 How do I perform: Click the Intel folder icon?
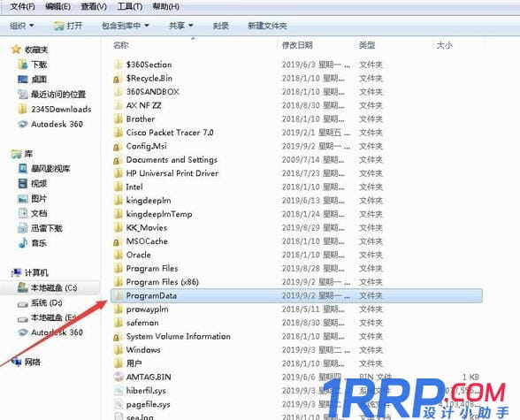tap(118, 187)
